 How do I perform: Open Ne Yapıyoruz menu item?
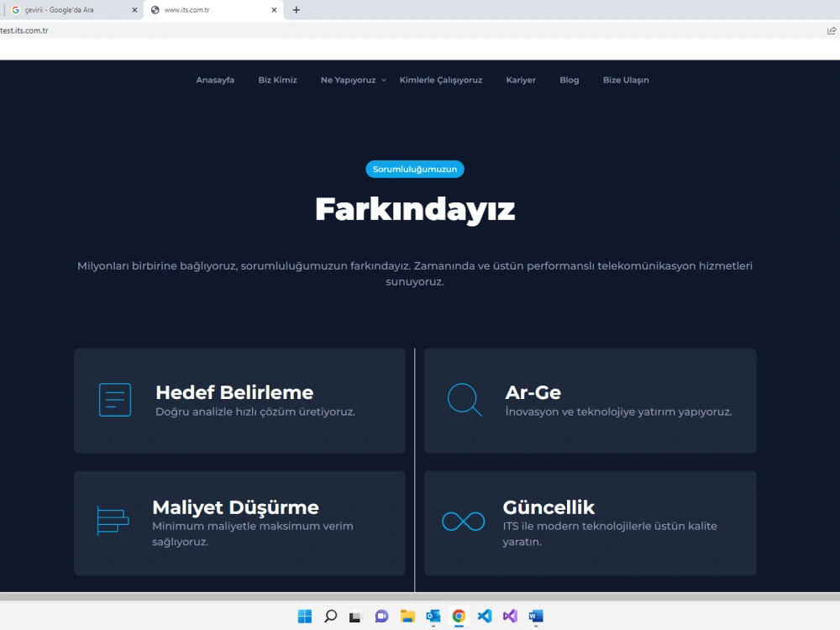349,80
